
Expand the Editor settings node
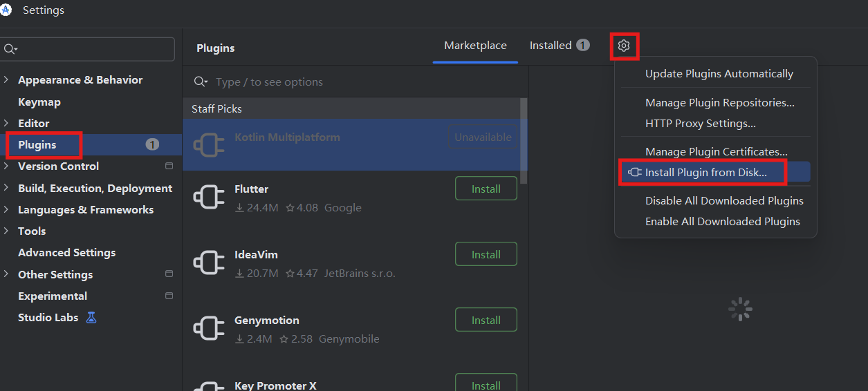pyautogui.click(x=6, y=123)
